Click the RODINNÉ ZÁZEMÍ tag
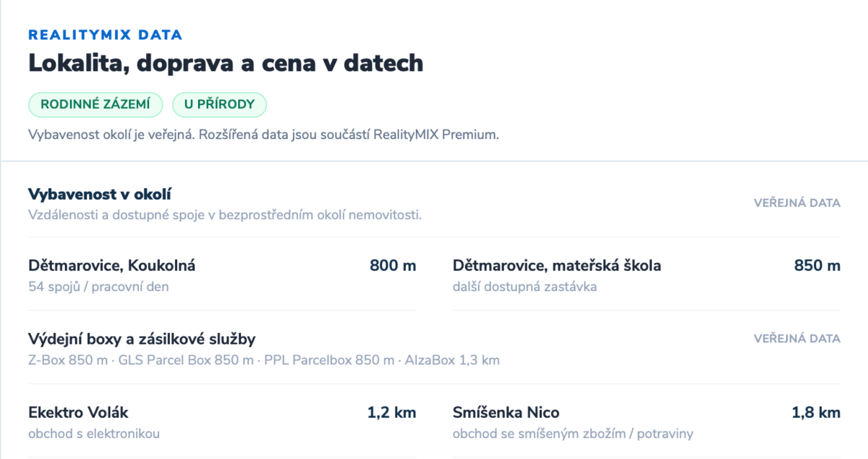The image size is (868, 459). [x=95, y=104]
